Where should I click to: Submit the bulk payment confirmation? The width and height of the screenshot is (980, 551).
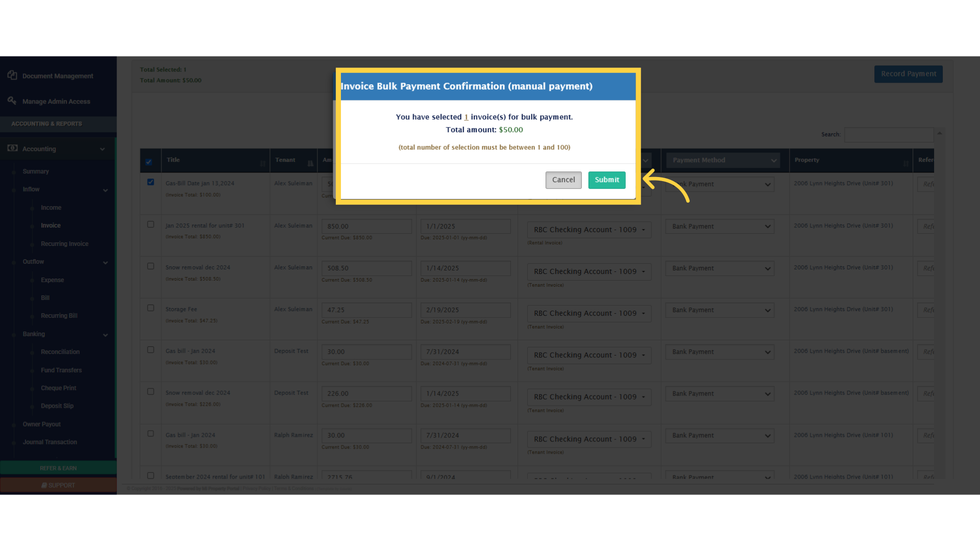pos(606,180)
